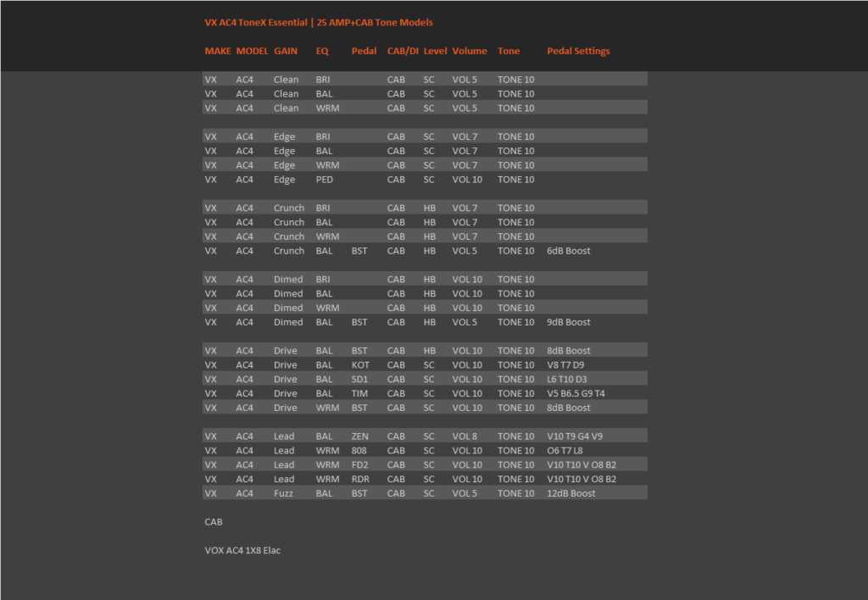This screenshot has width=868, height=600.
Task: Select the Pedal Settings column header
Action: point(578,51)
